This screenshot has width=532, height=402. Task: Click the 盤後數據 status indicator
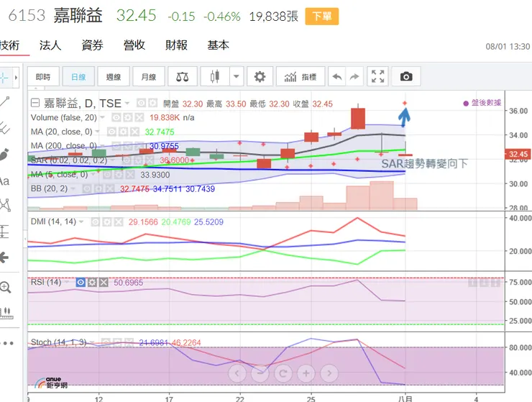[x=482, y=103]
